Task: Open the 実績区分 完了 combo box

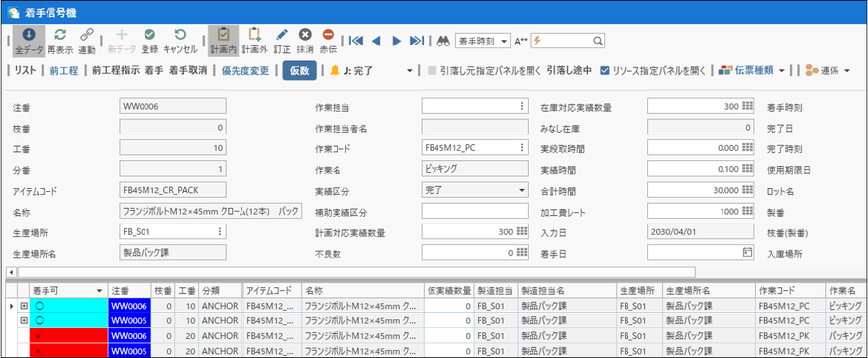Action: pos(474,190)
